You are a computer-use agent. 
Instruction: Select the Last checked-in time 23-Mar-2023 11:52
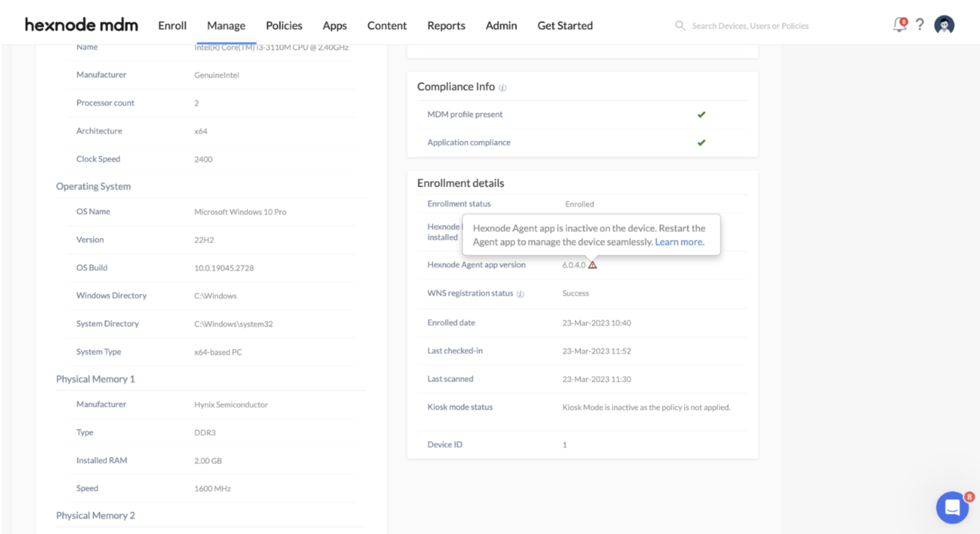pyautogui.click(x=597, y=351)
